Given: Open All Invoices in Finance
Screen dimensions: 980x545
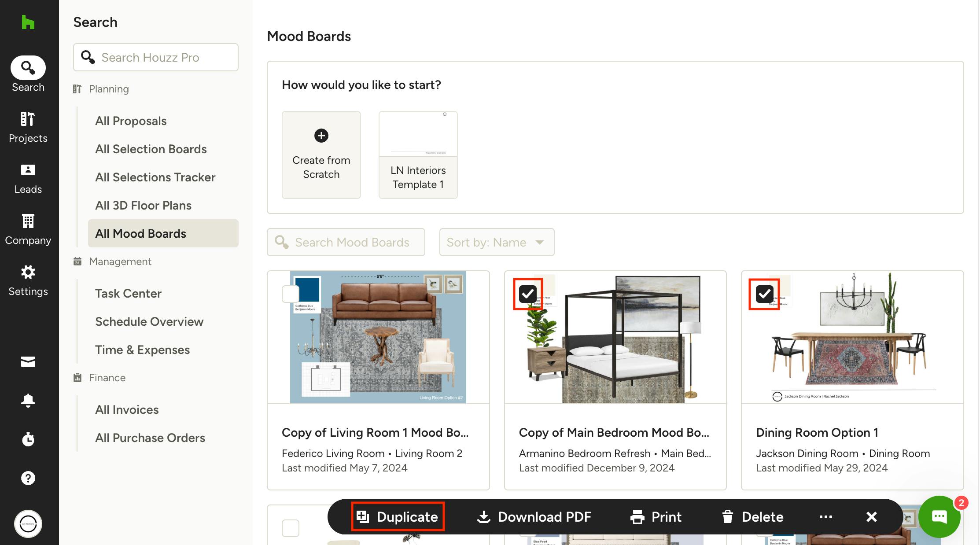Looking at the screenshot, I should coord(127,410).
